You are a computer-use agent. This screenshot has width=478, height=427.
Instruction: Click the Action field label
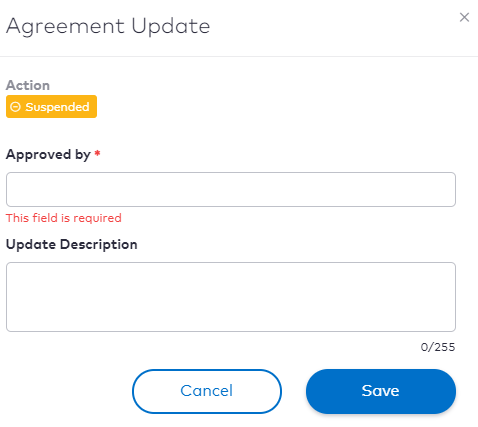(28, 85)
